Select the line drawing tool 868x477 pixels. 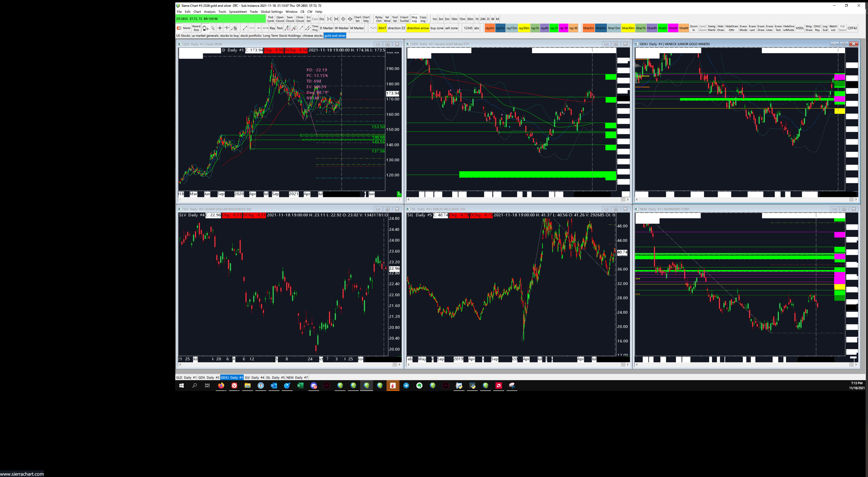(245, 28)
